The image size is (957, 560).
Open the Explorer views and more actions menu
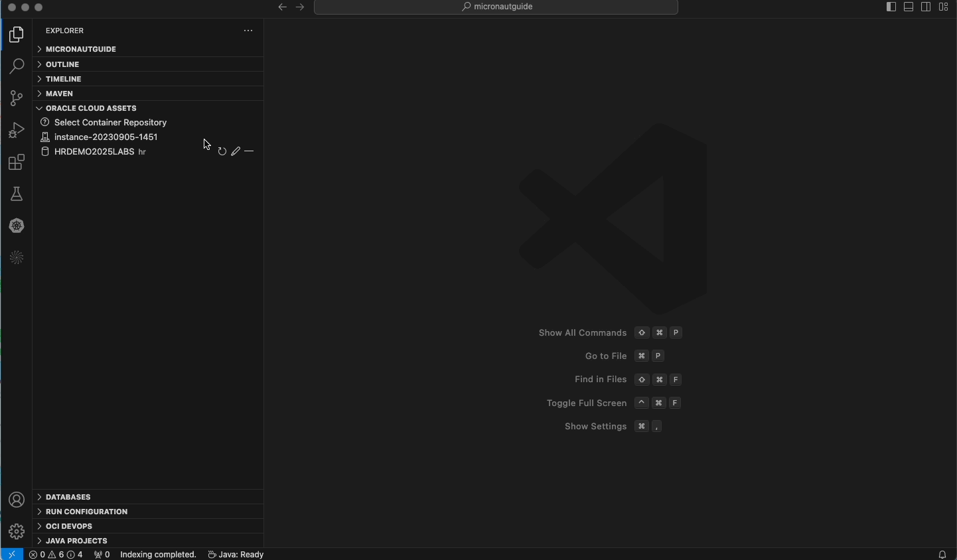tap(248, 31)
